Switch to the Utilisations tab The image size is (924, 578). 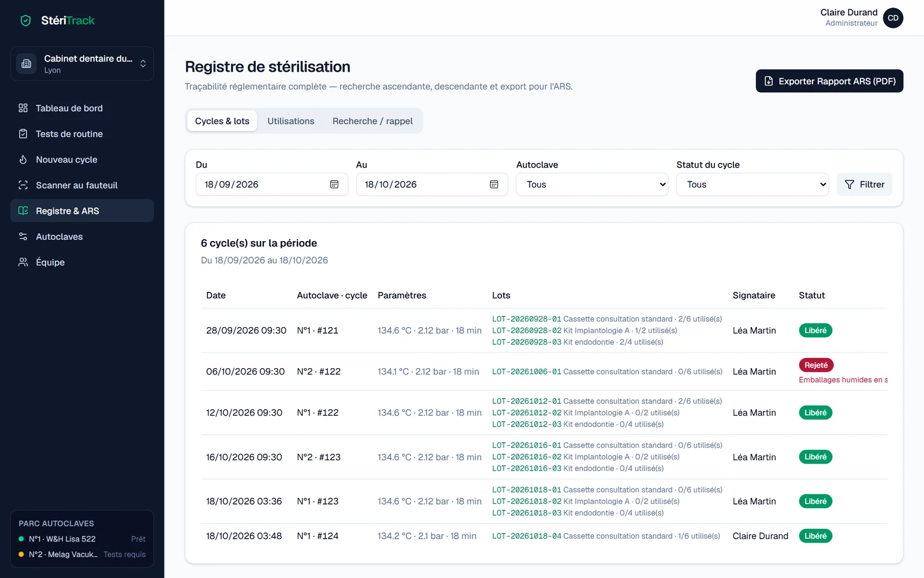point(291,121)
